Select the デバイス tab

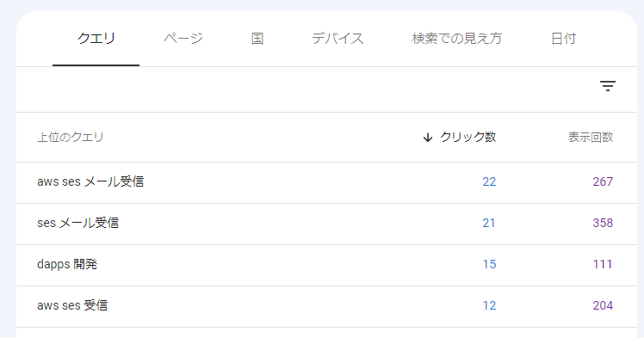337,39
